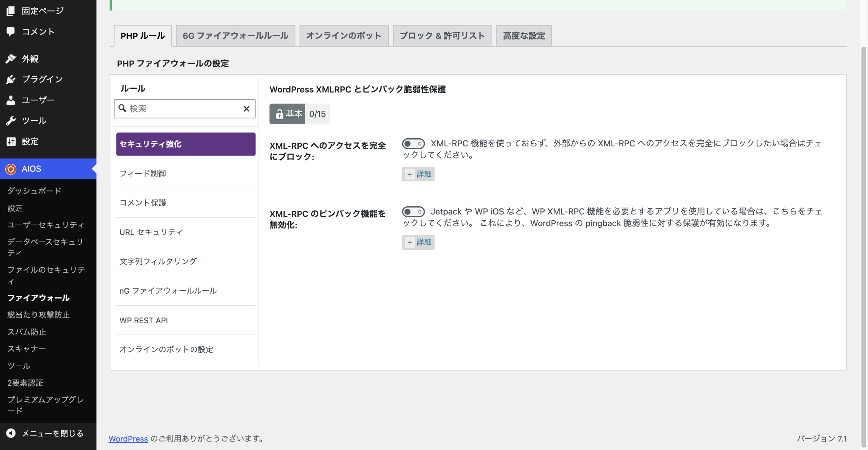Screen dimensions: 868x450
Task: Open スパム防止 submenu item
Action: [27, 332]
